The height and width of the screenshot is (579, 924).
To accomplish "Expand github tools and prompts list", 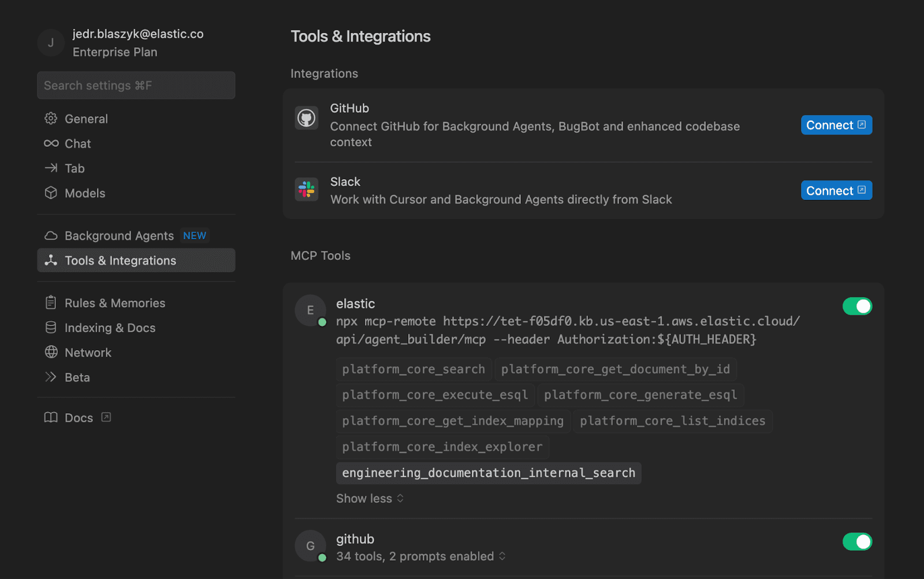I will pos(421,556).
